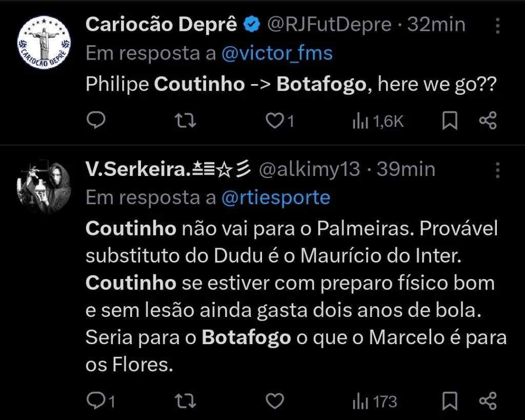Image resolution: width=525 pixels, height=420 pixels.
Task: Retweet the Philipe Coutinho tweet
Action: coord(185,121)
